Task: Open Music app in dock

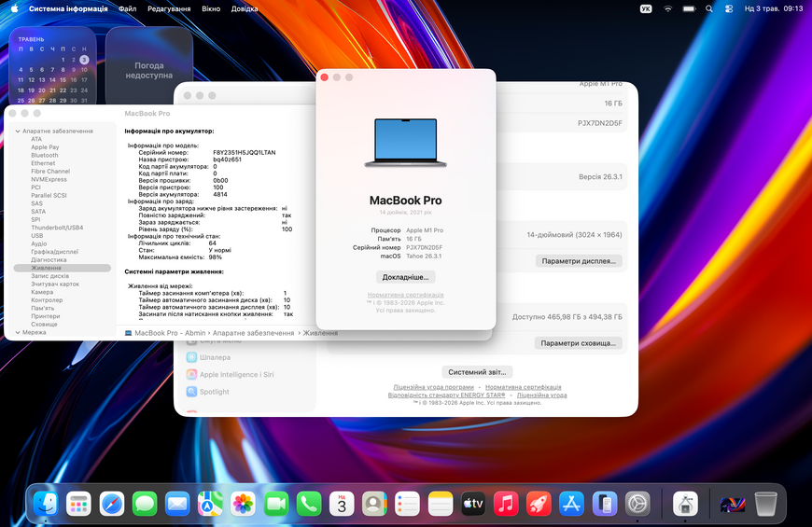Action: click(506, 504)
